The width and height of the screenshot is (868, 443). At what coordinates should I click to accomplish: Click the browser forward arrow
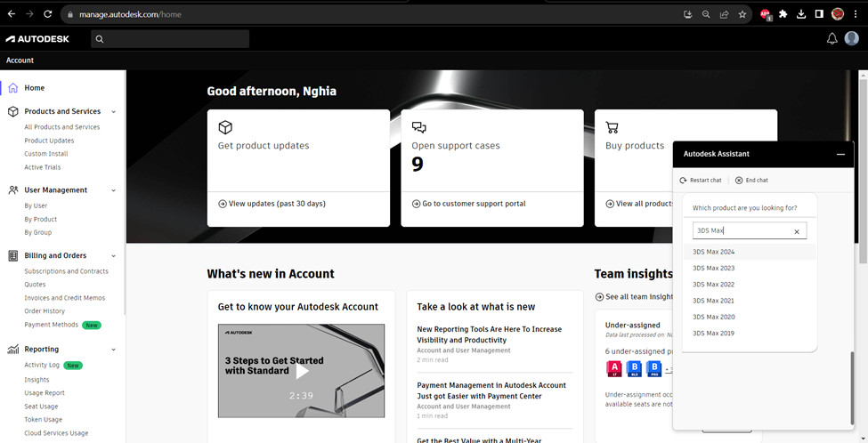[x=29, y=14]
